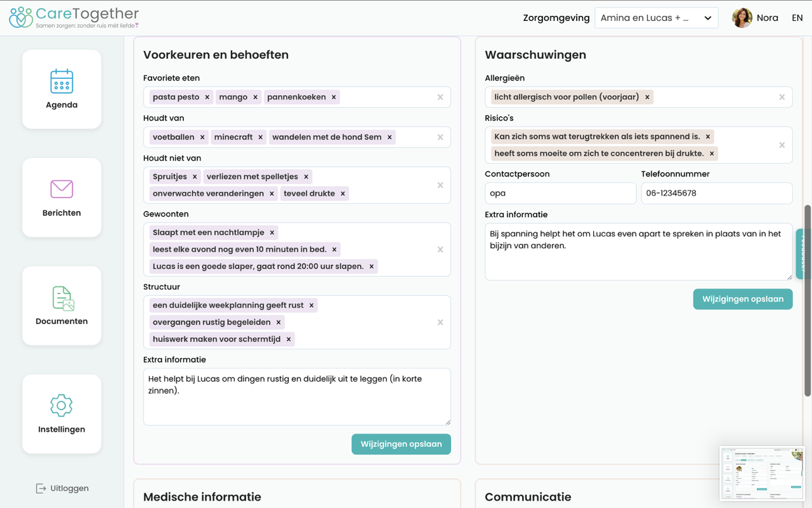Screen dimensions: 812x508
Task: Remove 'Slaapt met een nachtlampje' tag
Action: [x=272, y=232]
